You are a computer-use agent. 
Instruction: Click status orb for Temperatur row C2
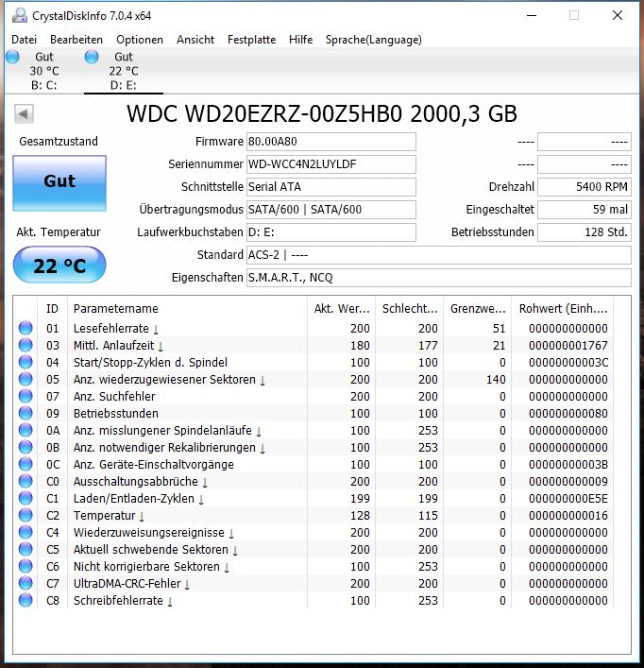[25, 515]
